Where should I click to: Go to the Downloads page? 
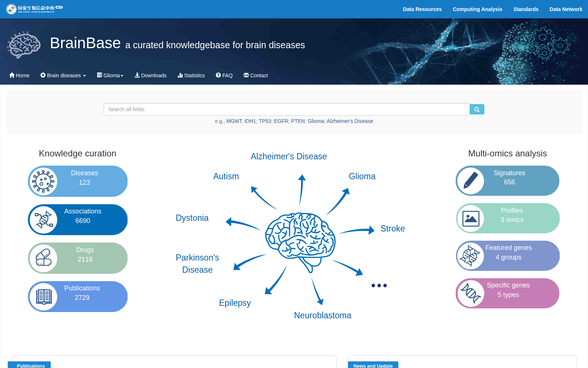pos(151,75)
